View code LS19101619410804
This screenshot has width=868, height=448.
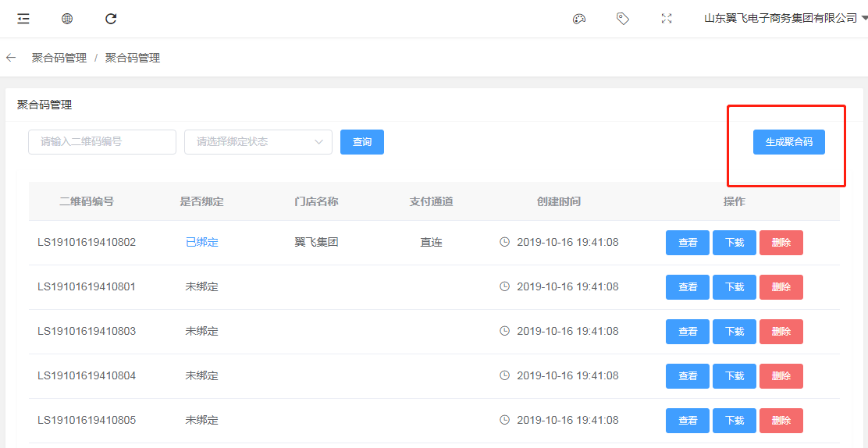[x=688, y=376]
